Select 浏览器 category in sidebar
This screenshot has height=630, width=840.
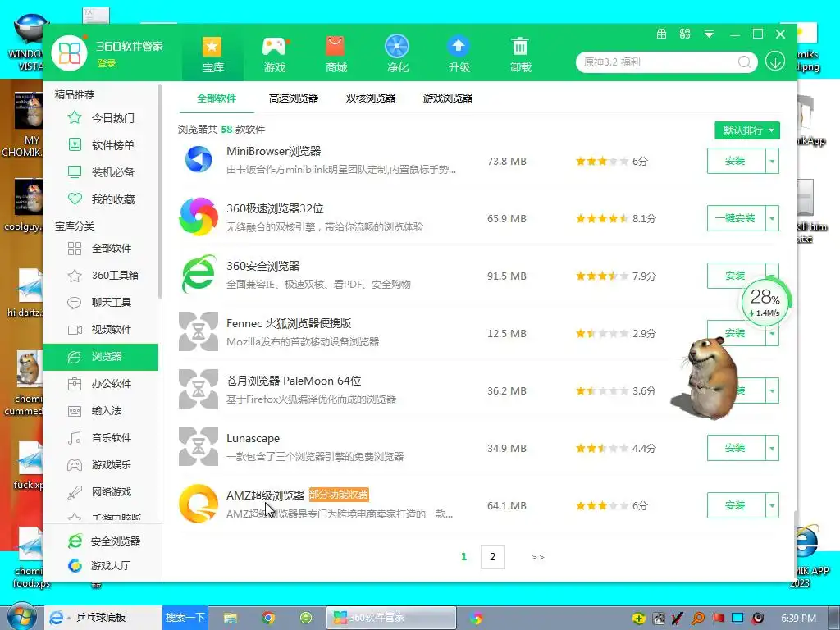click(101, 357)
